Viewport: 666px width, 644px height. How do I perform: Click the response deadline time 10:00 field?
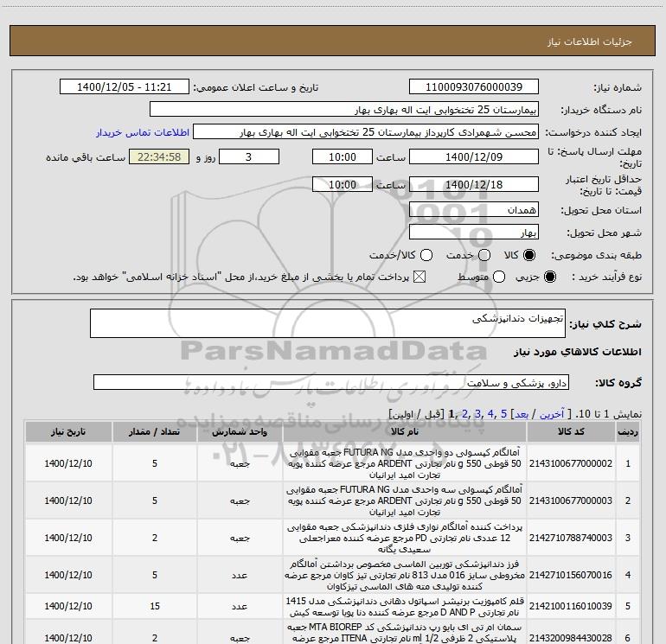click(343, 157)
